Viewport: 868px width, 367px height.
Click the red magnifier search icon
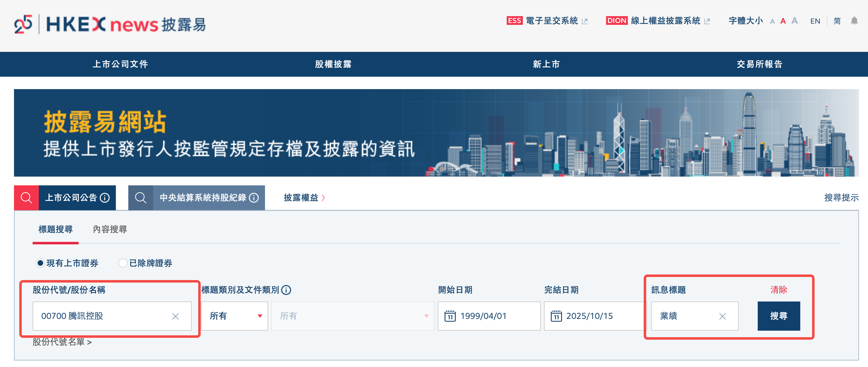(26, 198)
